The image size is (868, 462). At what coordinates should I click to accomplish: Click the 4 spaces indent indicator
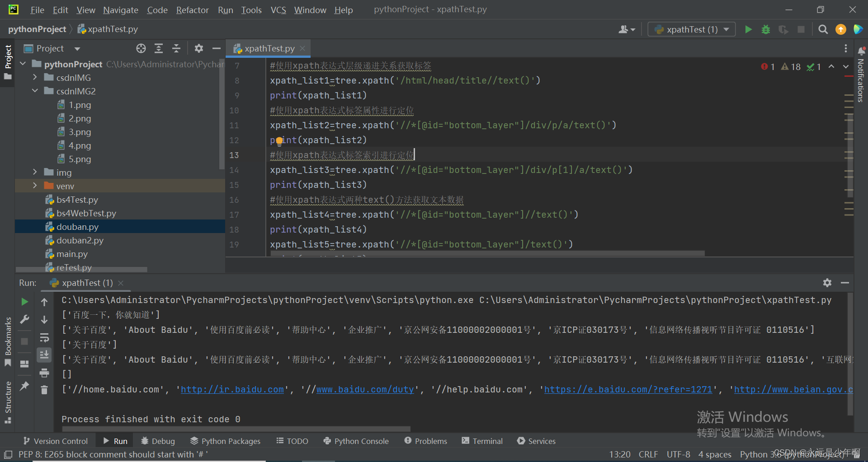point(715,454)
